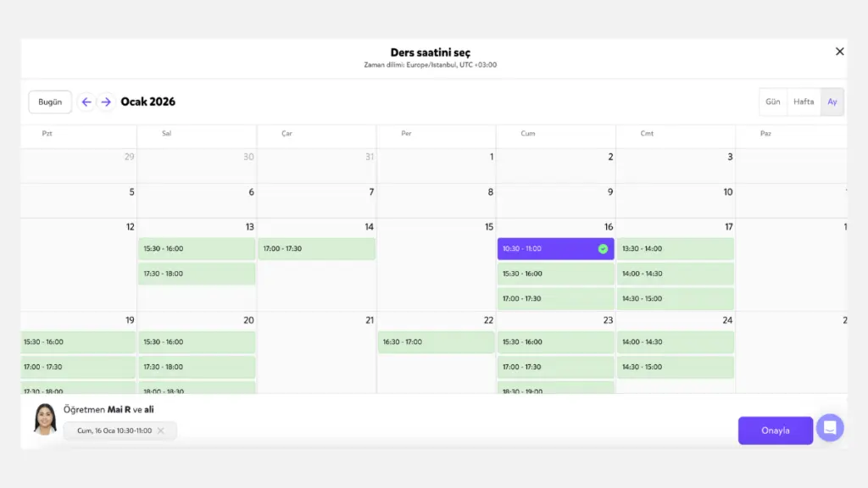Select 15:30 - 16:00 slot on Monday 19
The width and height of the screenshot is (868, 488).
pyautogui.click(x=78, y=342)
